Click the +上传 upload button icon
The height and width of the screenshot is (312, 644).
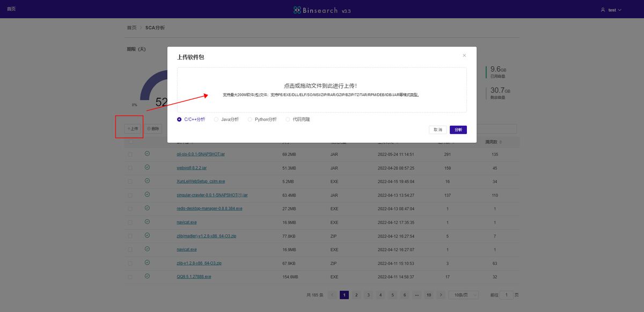(129, 128)
